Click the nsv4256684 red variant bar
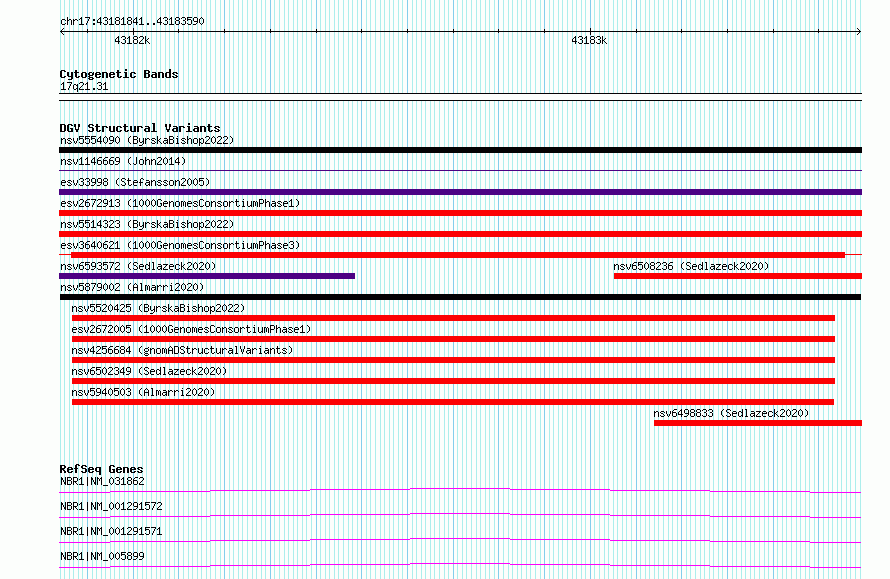Viewport: 890px width, 579px height. click(454, 360)
